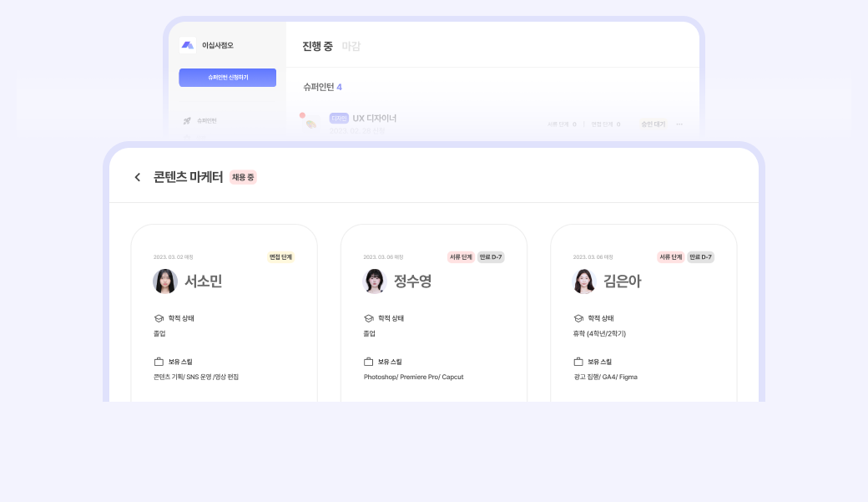This screenshot has height=502, width=868.
Task: Click 만료 D-7 badge on 정수영 card
Action: coord(491,257)
